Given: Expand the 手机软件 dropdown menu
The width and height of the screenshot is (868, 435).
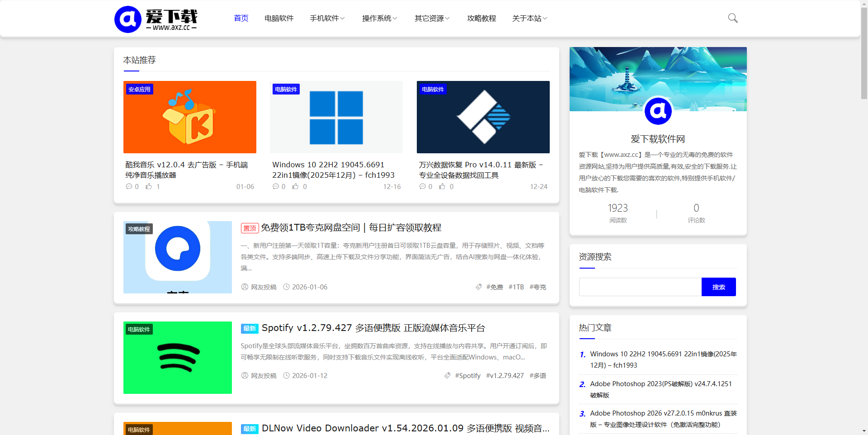Looking at the screenshot, I should tap(327, 18).
